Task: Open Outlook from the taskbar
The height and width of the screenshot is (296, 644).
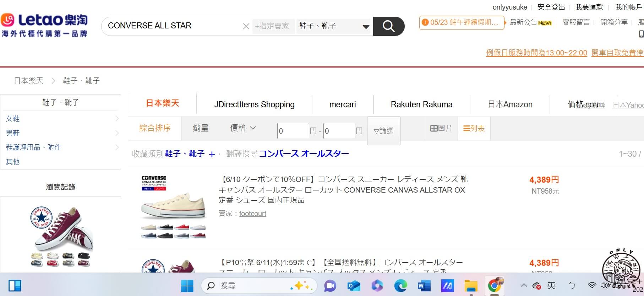Action: (x=354, y=286)
